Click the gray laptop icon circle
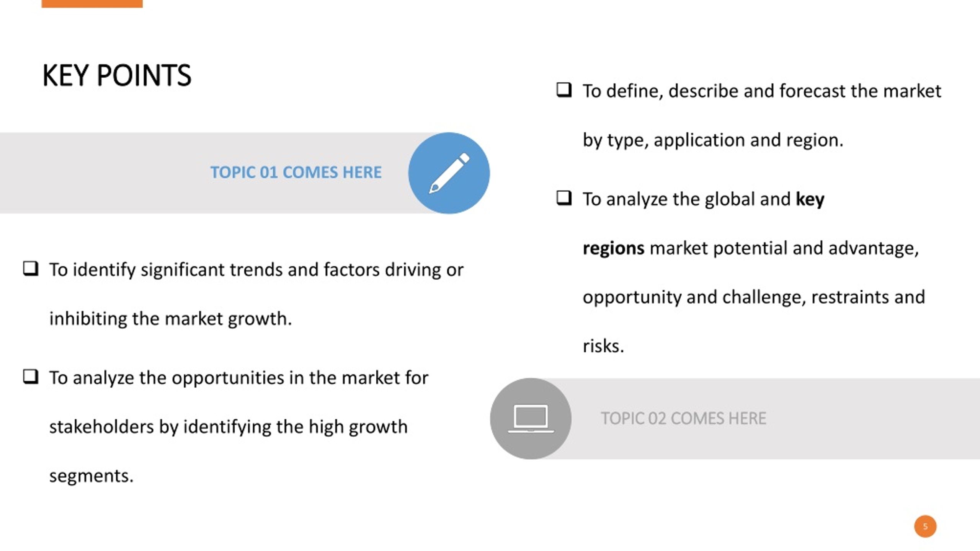The height and width of the screenshot is (551, 980). (531, 419)
